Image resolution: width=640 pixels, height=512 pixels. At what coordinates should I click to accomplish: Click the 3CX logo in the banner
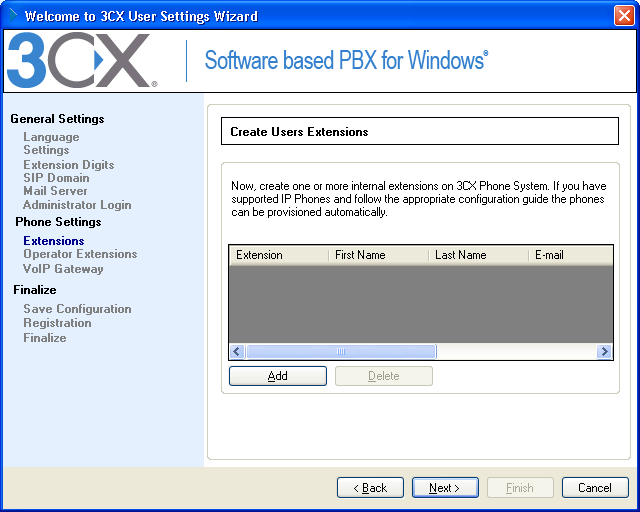(81, 61)
